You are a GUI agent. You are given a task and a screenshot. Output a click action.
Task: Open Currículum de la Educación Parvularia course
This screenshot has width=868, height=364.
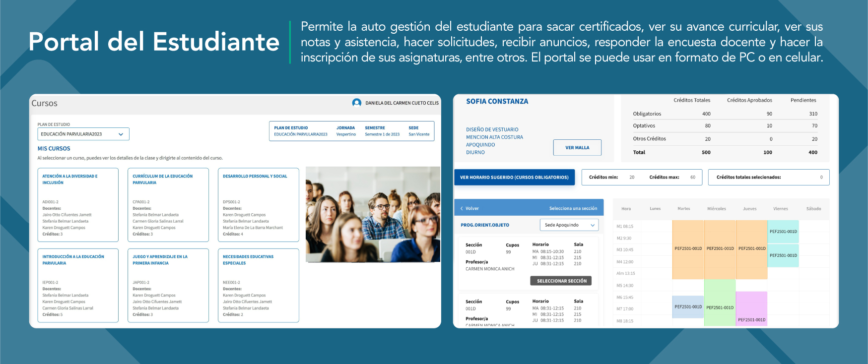pyautogui.click(x=168, y=205)
